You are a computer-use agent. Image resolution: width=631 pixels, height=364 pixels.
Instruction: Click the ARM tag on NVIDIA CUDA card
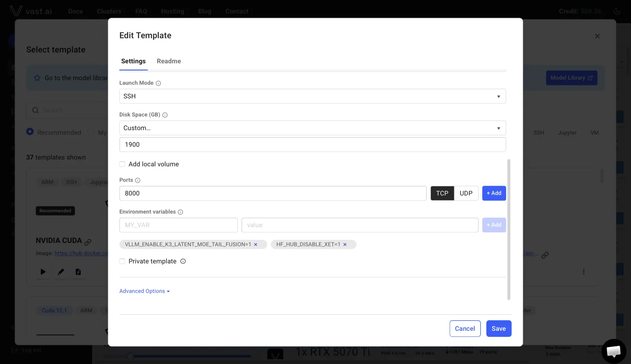point(47,182)
